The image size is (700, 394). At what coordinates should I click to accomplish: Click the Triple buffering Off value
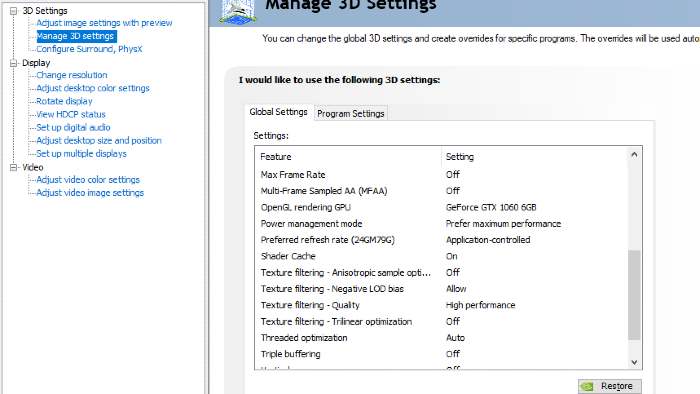tap(453, 354)
